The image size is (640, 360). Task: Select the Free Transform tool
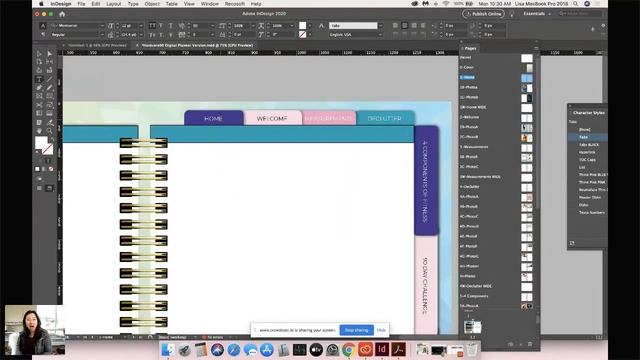pyautogui.click(x=49, y=105)
